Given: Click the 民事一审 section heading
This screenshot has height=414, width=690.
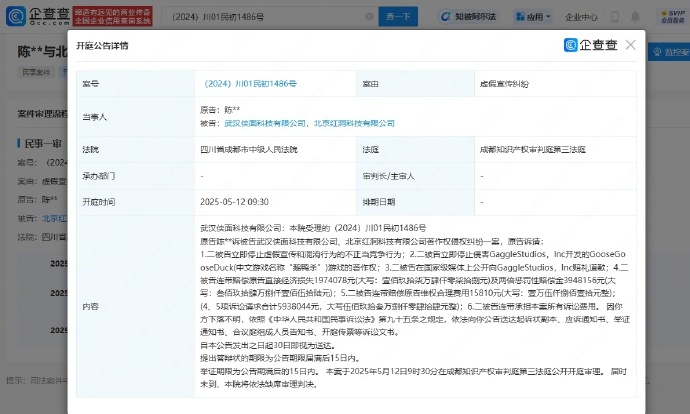Looking at the screenshot, I should click(43, 143).
